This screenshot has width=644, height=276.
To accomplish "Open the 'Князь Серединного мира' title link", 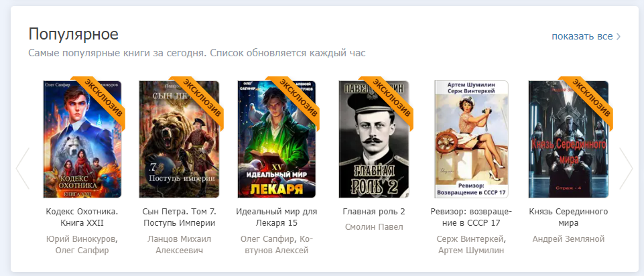I will pyautogui.click(x=568, y=218).
